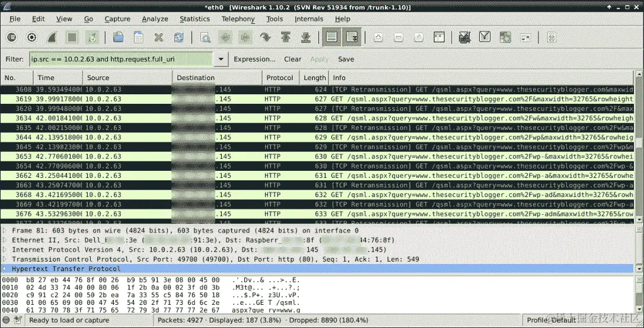Image resolution: width=644 pixels, height=328 pixels.
Task: Open the Capture menu
Action: 117,19
